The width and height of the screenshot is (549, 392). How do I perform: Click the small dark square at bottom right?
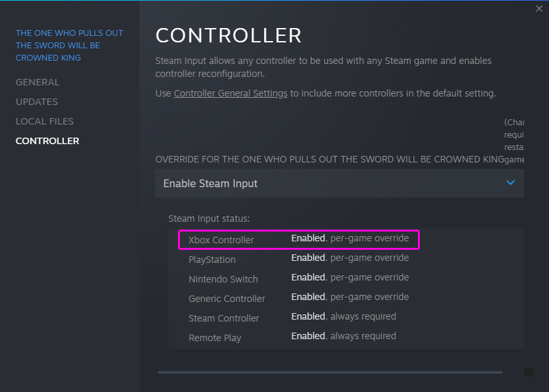(x=529, y=372)
